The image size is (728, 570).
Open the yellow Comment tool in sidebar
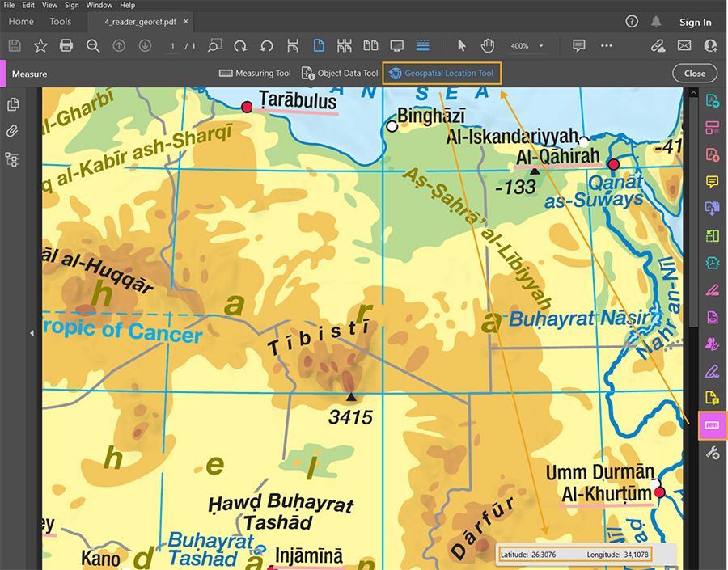point(712,181)
